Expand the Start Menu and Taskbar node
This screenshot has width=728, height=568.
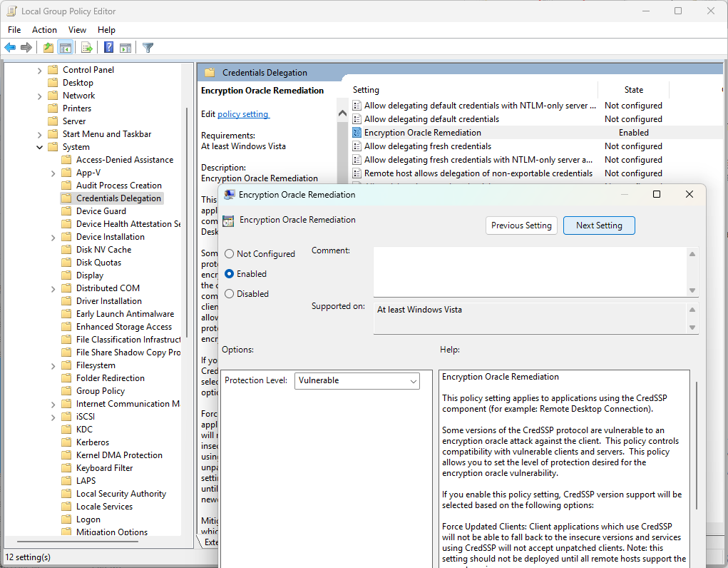point(39,135)
